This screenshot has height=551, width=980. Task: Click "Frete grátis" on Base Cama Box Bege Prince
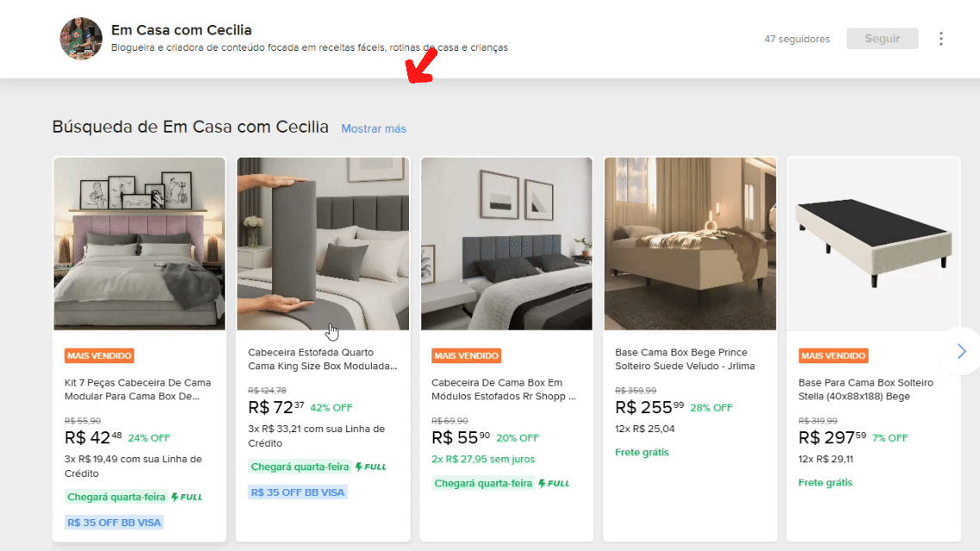[x=642, y=451]
